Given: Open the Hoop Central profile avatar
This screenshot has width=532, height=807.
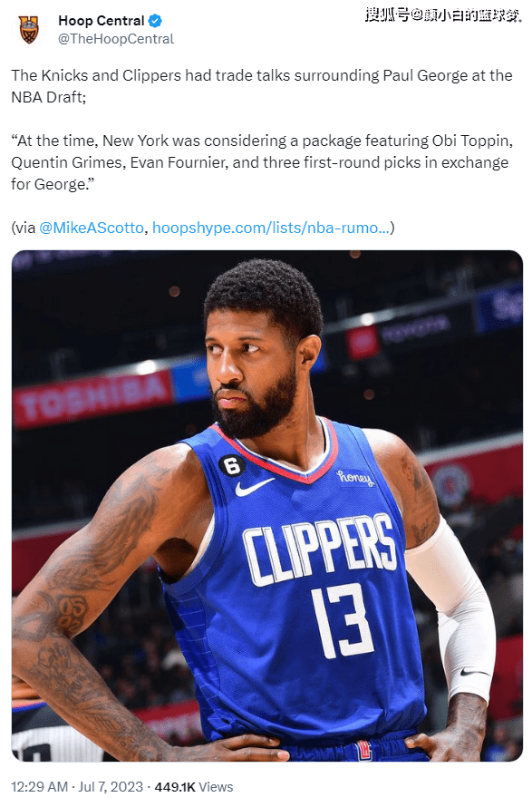Looking at the screenshot, I should (29, 29).
